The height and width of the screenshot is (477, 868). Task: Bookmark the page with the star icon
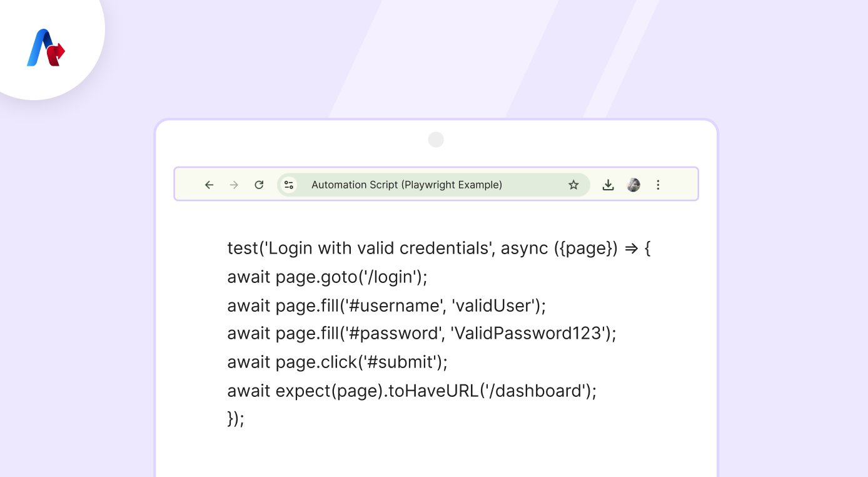pyautogui.click(x=573, y=185)
